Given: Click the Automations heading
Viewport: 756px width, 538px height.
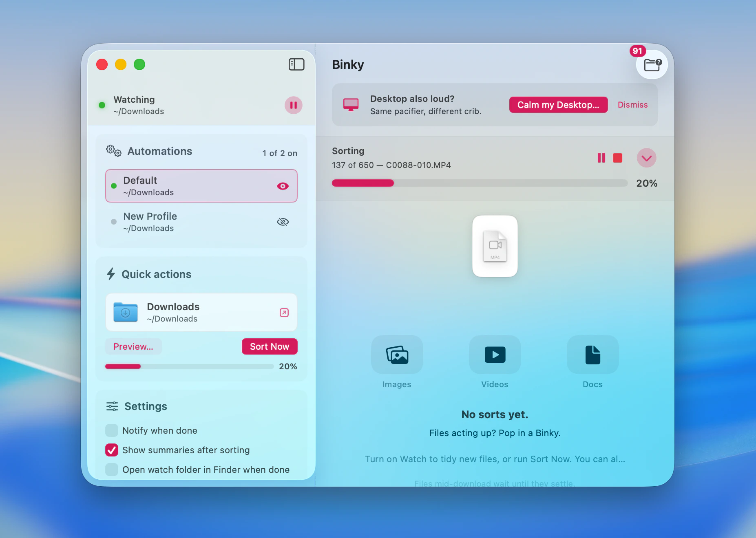Looking at the screenshot, I should [x=160, y=151].
